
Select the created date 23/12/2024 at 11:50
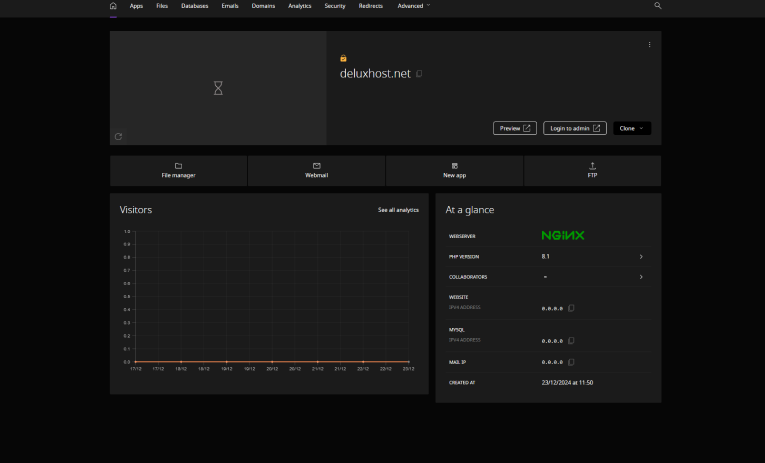click(x=567, y=383)
